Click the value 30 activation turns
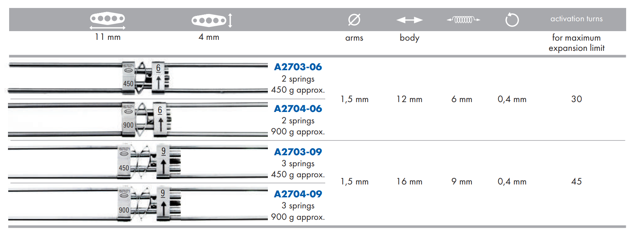Image resolution: width=644 pixels, height=230 pixels. click(576, 99)
